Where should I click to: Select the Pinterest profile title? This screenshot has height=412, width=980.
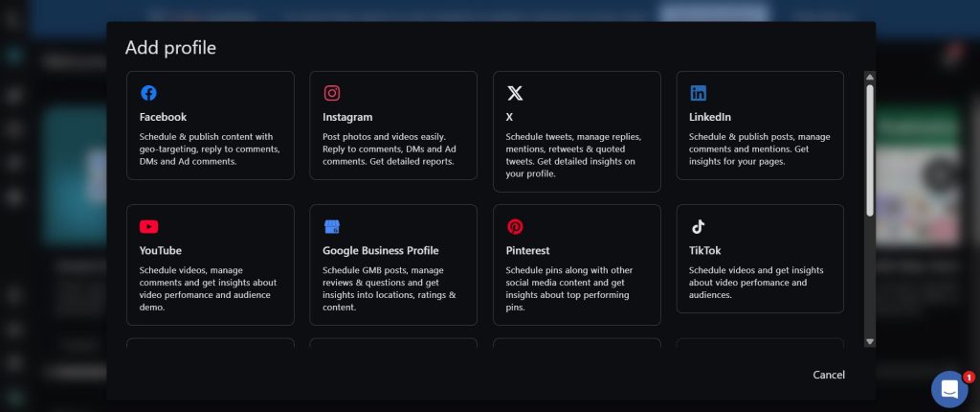[527, 250]
